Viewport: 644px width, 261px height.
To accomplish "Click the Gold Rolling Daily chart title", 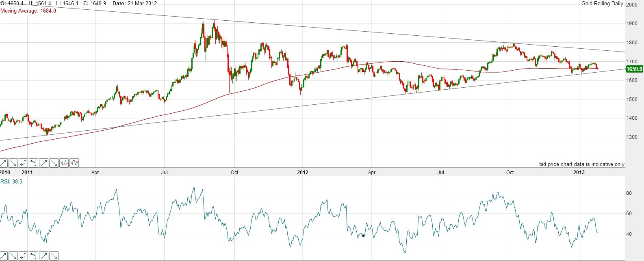I will click(602, 4).
